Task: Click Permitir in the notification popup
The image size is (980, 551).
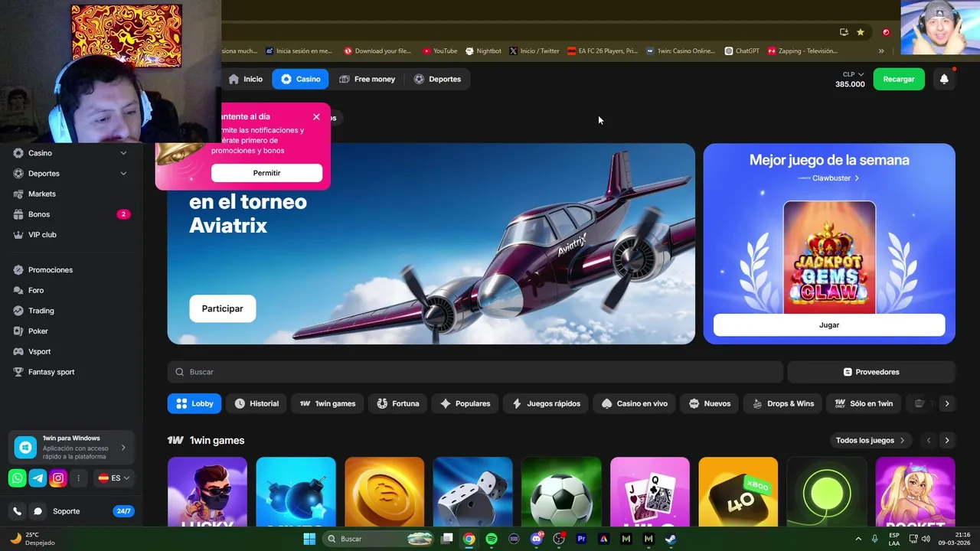Action: tap(266, 173)
